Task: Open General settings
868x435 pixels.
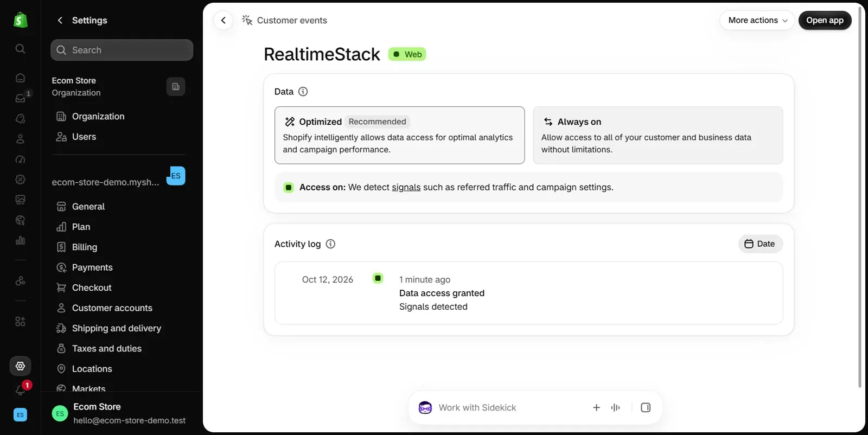Action: (x=88, y=207)
